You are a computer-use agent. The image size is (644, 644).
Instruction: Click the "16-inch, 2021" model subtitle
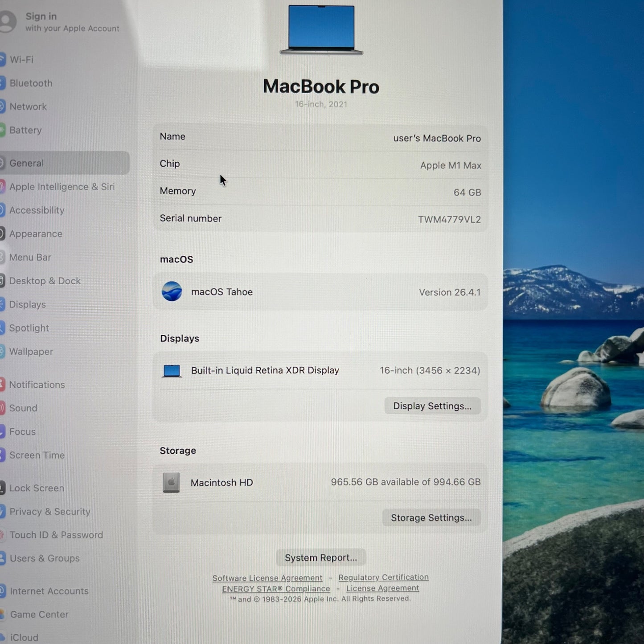(321, 104)
